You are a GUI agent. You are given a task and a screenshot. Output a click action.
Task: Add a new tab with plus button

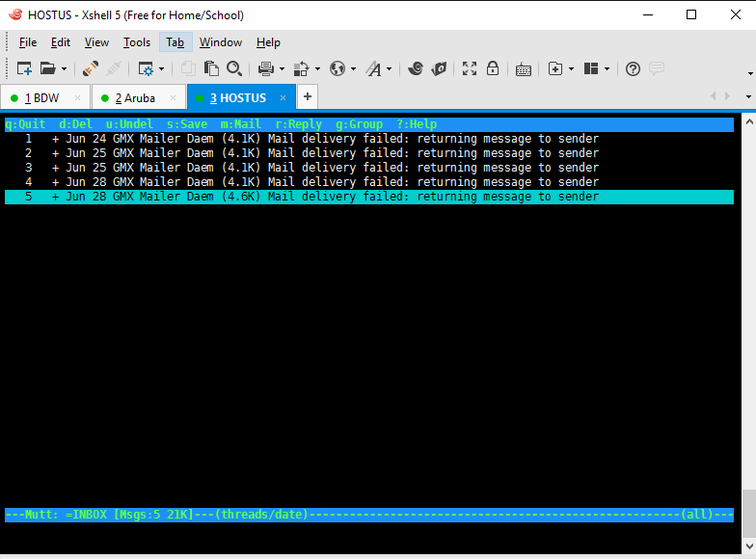307,96
